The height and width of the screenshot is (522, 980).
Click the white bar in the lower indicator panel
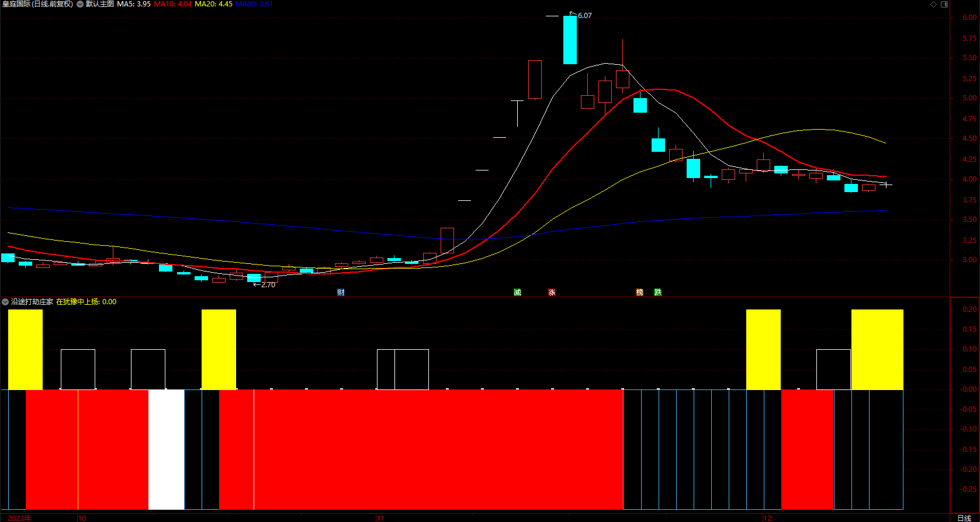pos(167,450)
